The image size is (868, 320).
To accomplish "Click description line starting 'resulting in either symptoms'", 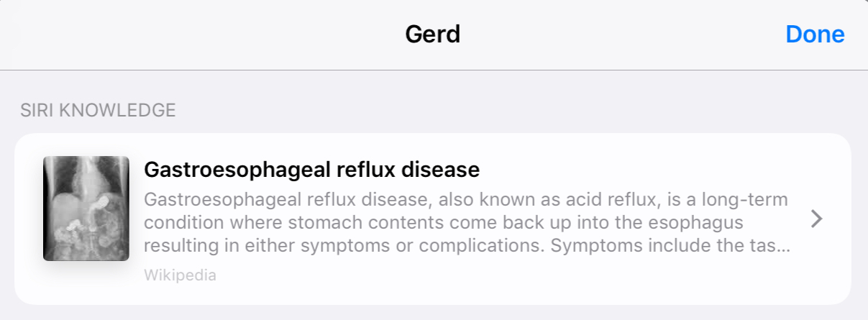I will (467, 246).
